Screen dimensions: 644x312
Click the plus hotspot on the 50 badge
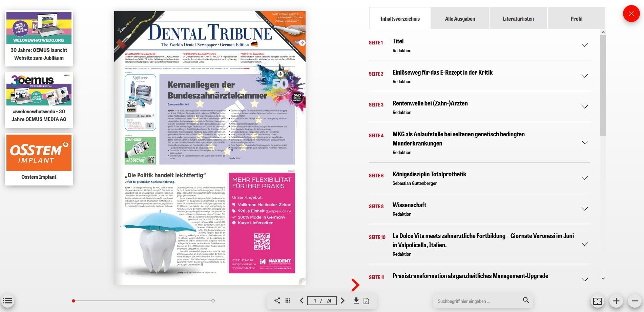pos(281,74)
